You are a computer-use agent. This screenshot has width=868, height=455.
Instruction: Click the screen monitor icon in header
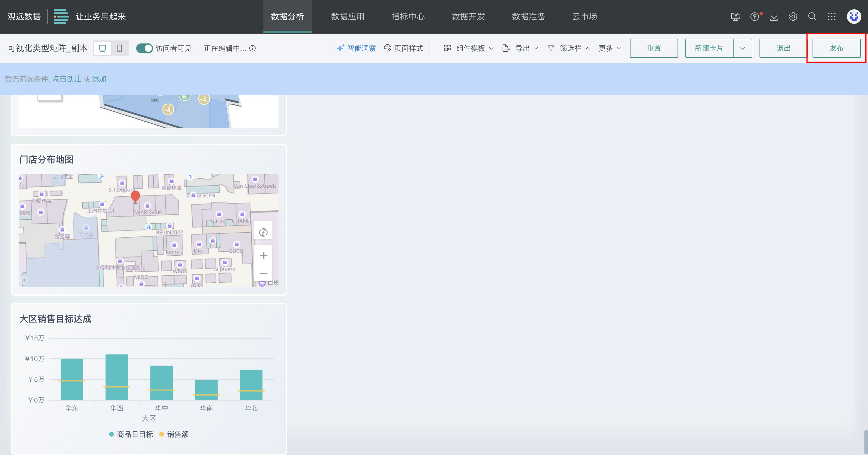(x=735, y=17)
